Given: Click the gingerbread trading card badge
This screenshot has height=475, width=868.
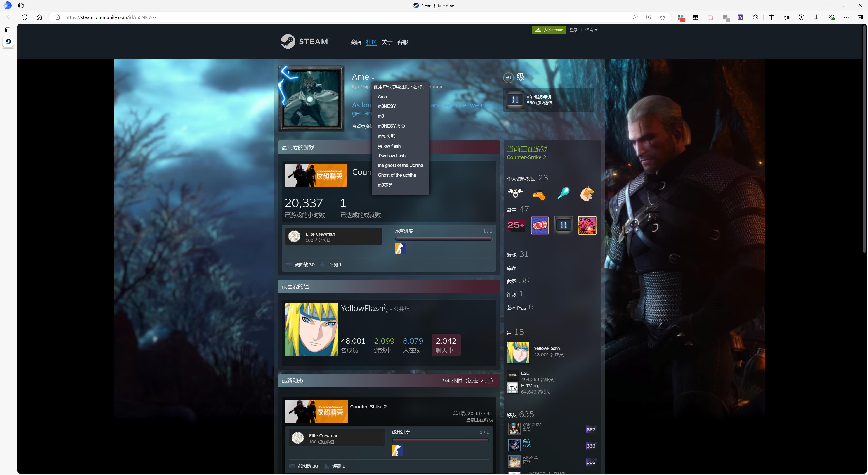Looking at the screenshot, I should tap(540, 225).
